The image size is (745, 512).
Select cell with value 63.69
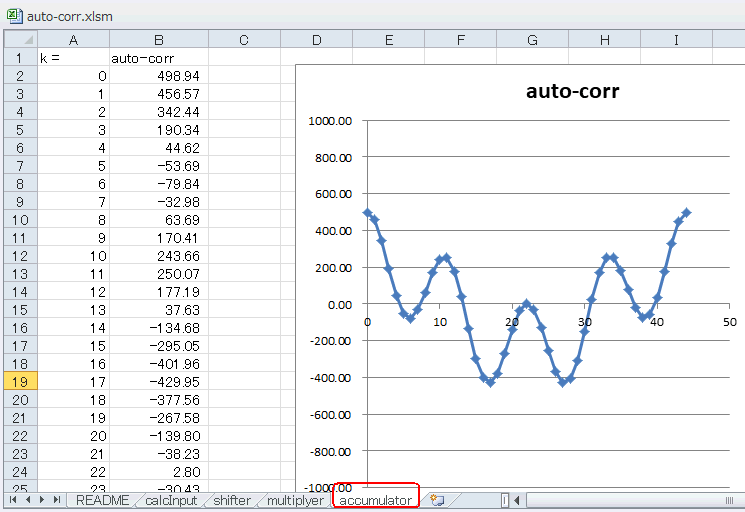(159, 220)
